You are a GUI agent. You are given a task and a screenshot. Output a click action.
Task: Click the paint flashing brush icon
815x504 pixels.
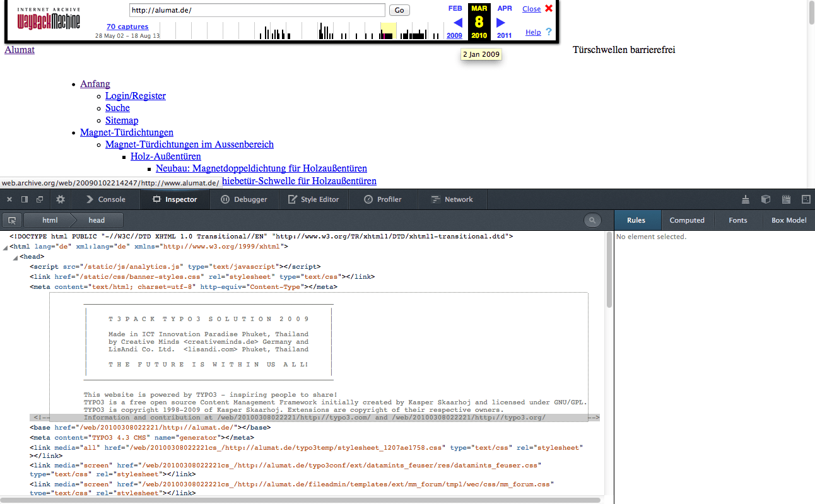click(746, 199)
